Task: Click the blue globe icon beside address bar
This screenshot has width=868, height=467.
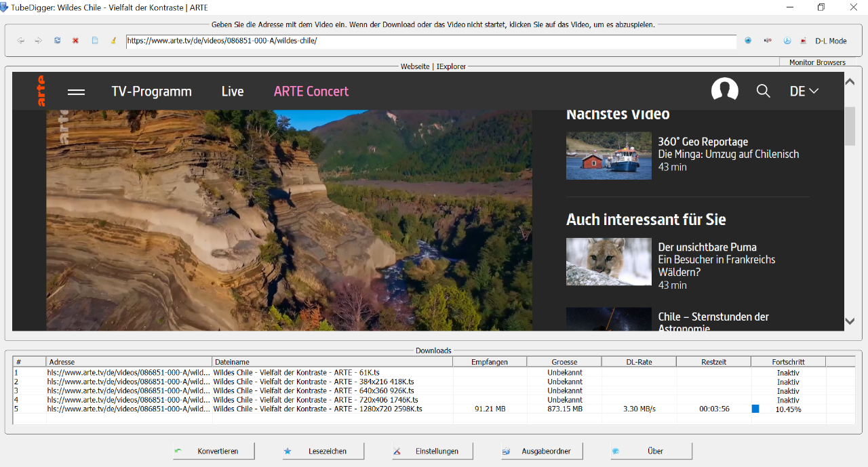Action: [748, 41]
